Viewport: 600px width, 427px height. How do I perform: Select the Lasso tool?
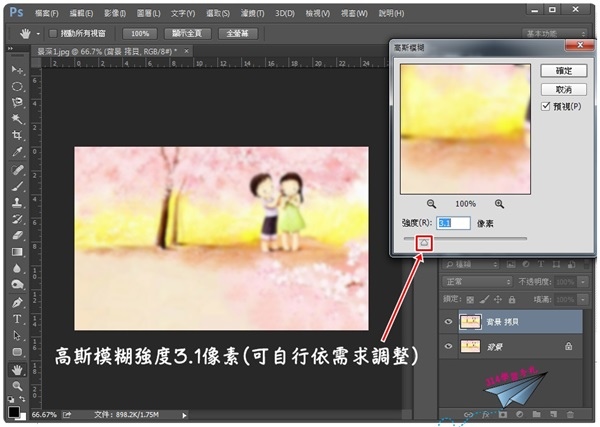point(17,102)
